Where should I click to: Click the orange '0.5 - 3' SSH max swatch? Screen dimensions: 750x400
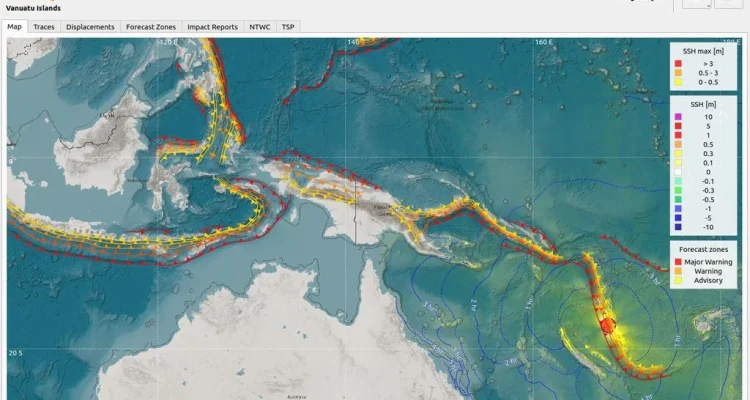[678, 73]
